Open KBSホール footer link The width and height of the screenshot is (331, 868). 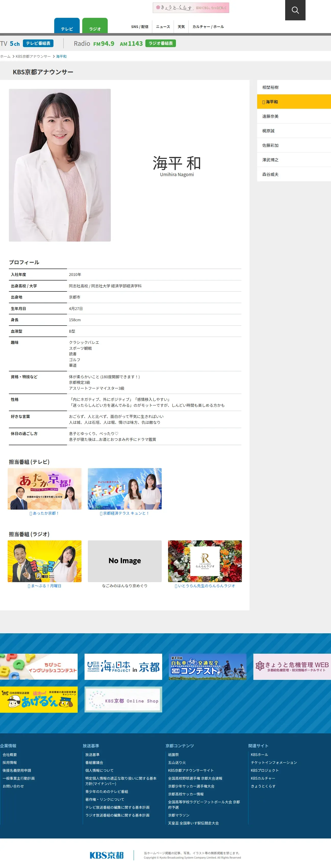259,755
